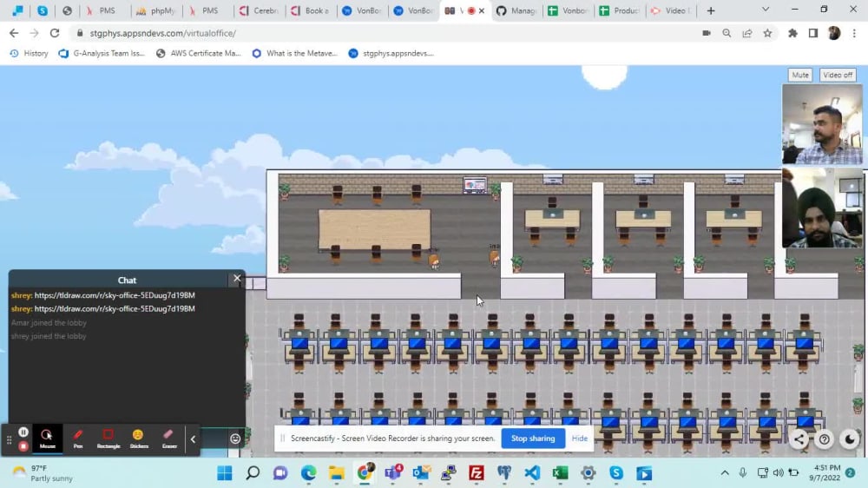Click the conference table in meeting room
The height and width of the screenshot is (488, 868).
click(374, 229)
